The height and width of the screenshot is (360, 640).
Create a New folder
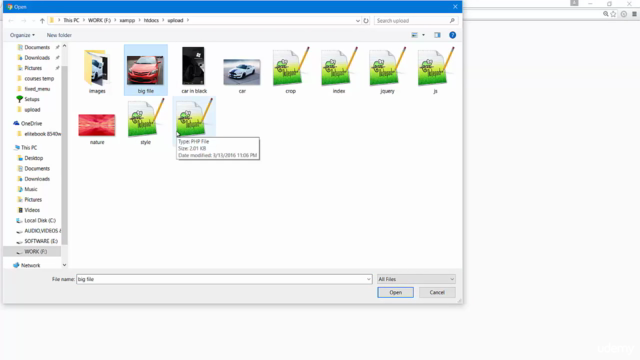[x=59, y=35]
